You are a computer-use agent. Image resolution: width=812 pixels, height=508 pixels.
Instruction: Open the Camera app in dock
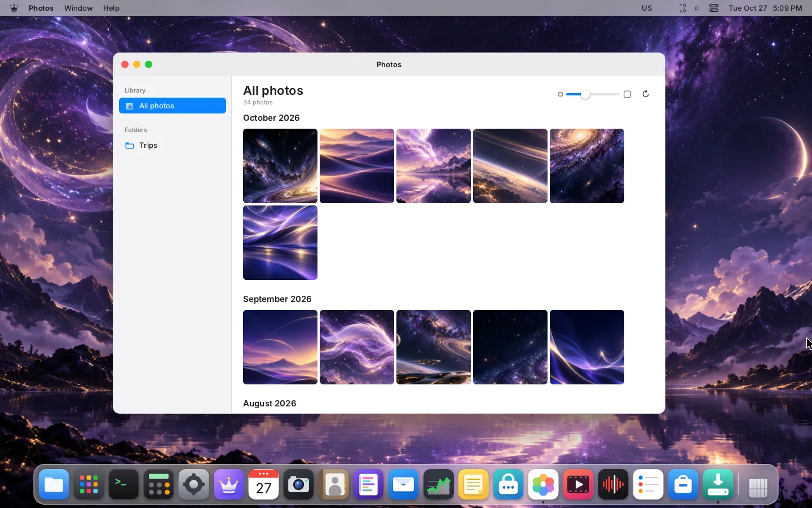pyautogui.click(x=299, y=484)
